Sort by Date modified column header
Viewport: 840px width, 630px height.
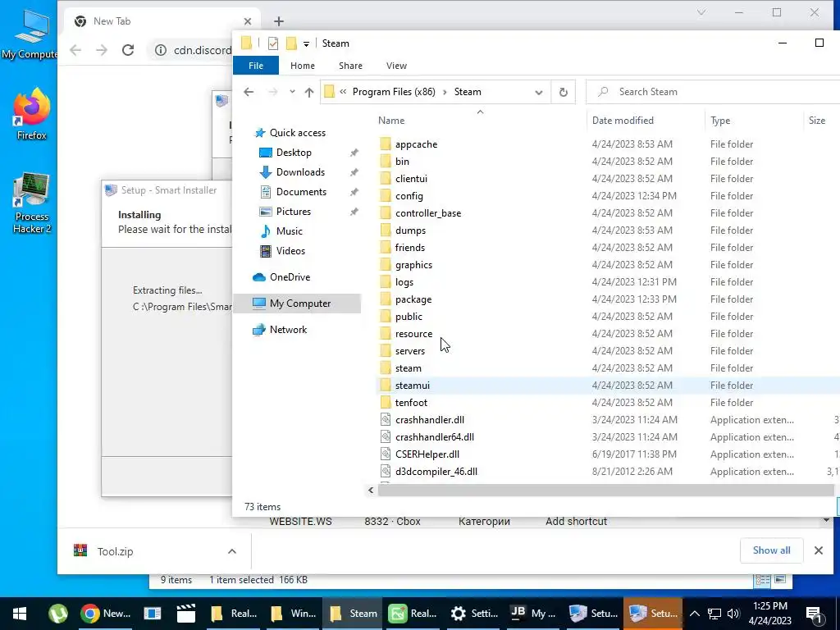(623, 121)
